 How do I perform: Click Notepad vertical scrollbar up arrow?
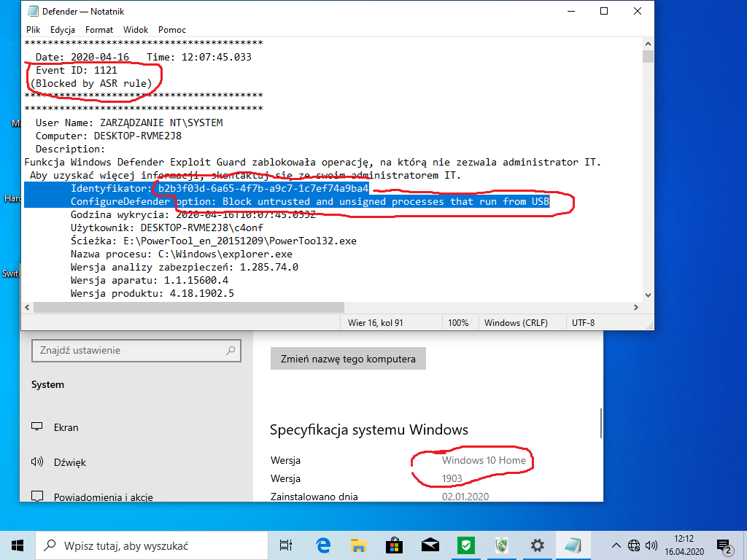click(x=648, y=44)
